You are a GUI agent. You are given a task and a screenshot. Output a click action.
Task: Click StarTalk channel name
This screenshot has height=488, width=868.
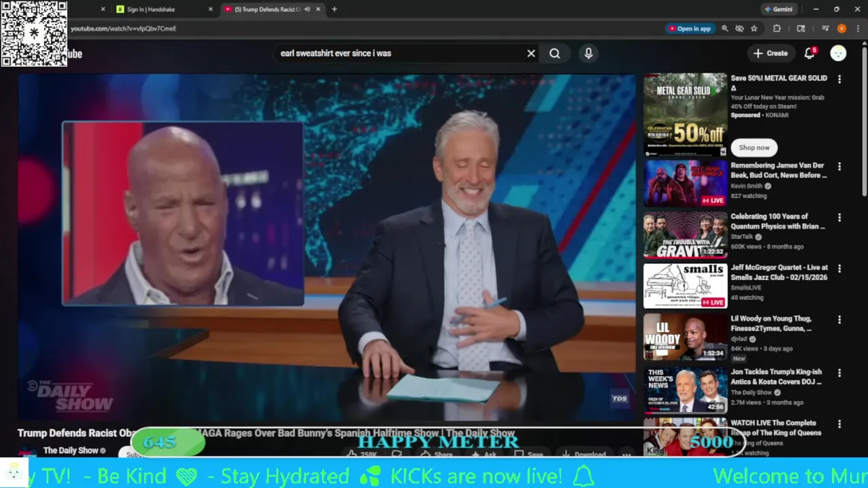coord(741,237)
